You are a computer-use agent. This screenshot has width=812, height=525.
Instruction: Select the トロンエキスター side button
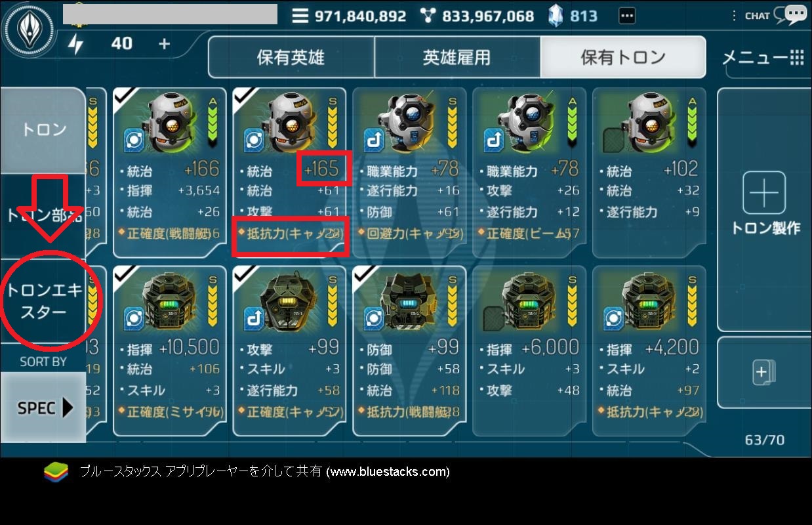point(43,301)
